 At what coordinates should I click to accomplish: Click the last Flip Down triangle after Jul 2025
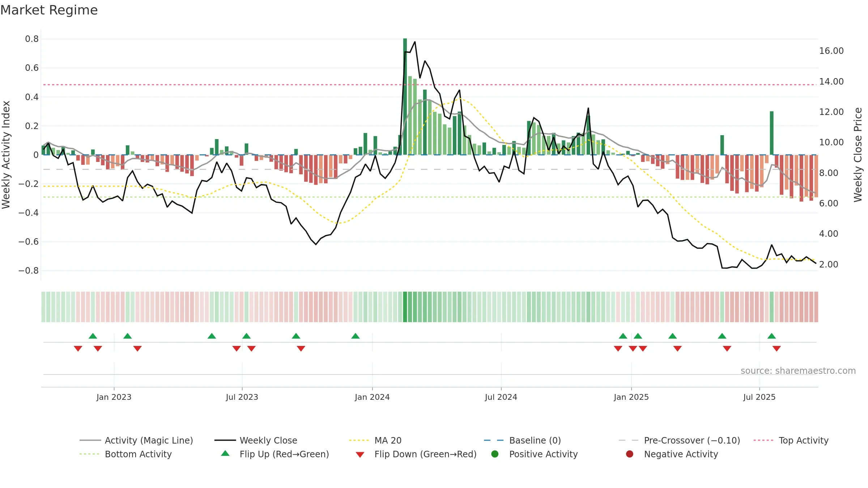click(x=776, y=348)
